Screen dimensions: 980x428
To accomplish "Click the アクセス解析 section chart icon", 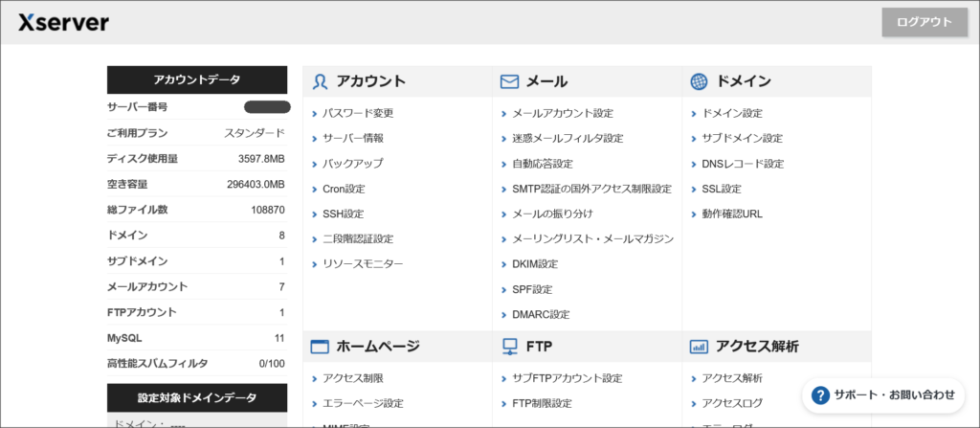I will 699,347.
